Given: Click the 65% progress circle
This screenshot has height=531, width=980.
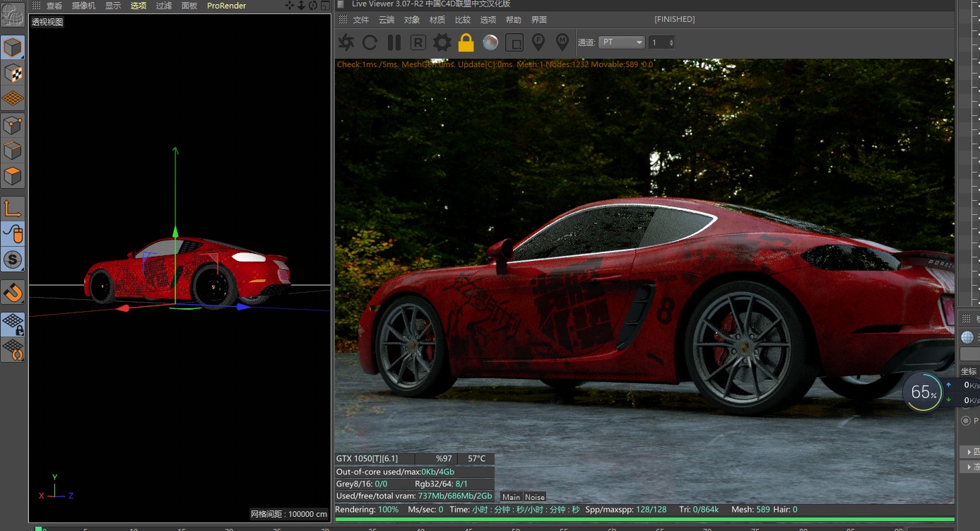Looking at the screenshot, I should [x=923, y=392].
